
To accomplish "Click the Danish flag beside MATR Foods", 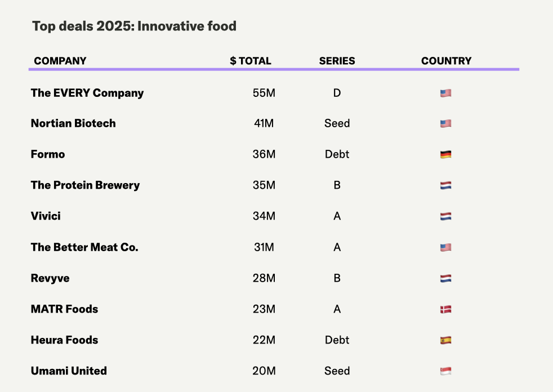I will [445, 309].
